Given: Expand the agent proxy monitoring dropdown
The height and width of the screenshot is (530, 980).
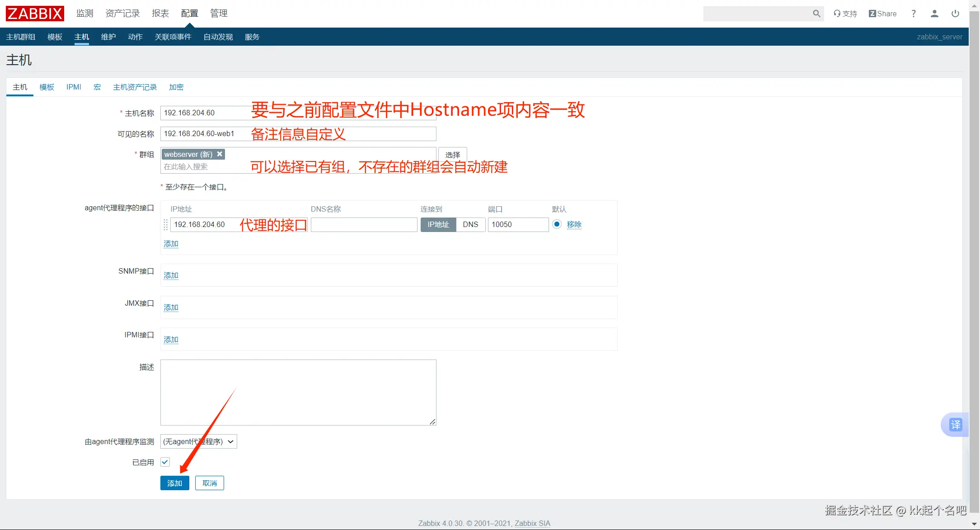Looking at the screenshot, I should click(x=199, y=441).
